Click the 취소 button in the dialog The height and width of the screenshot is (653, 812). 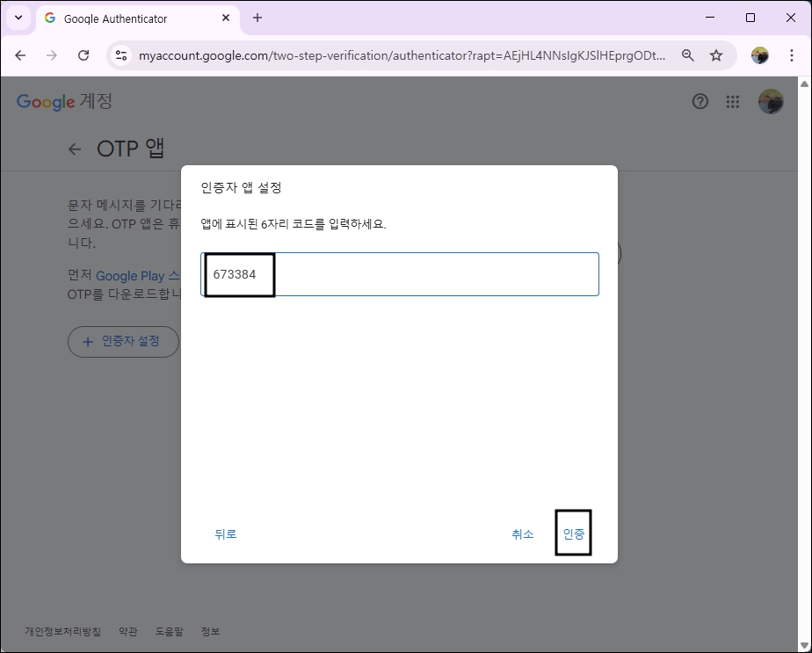pyautogui.click(x=523, y=533)
